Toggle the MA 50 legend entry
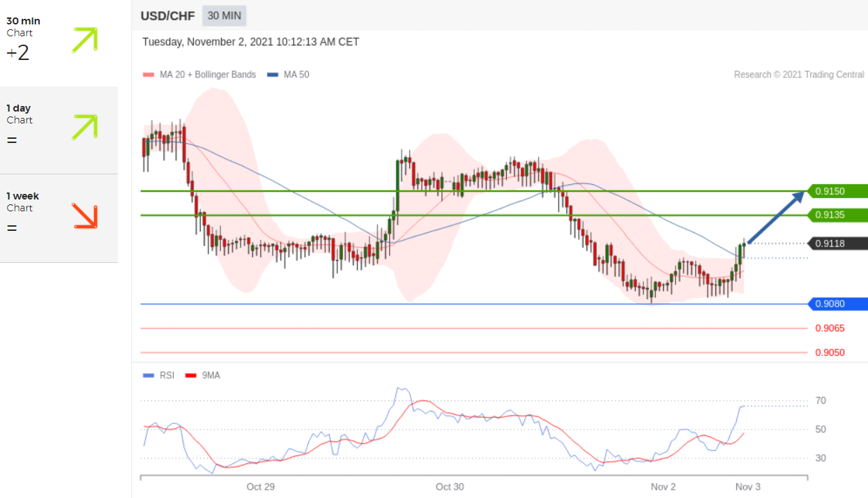The image size is (868, 498). point(288,75)
